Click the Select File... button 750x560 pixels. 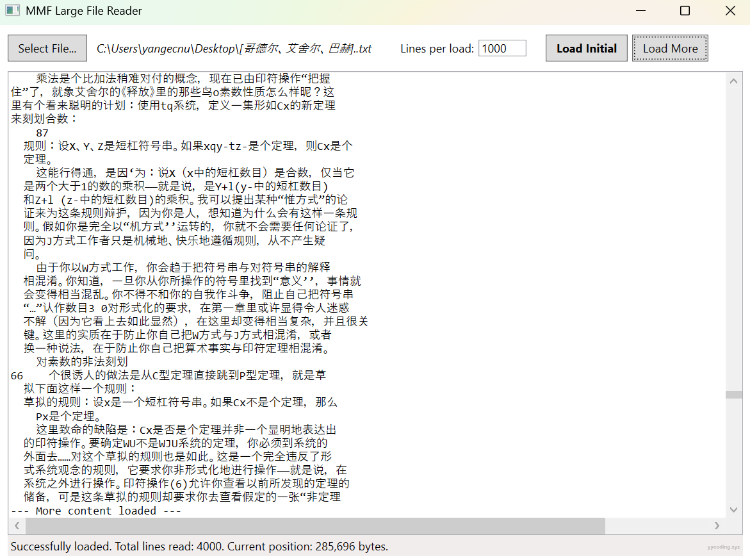(47, 48)
